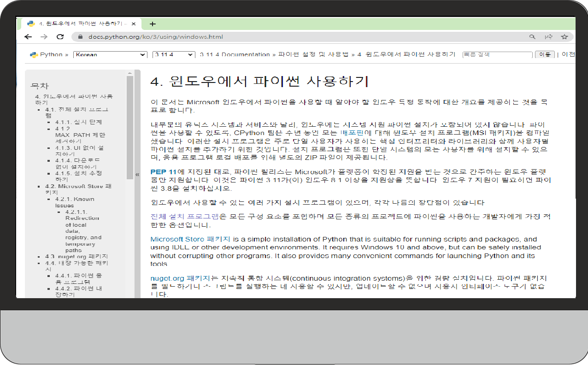Click the share icon in address bar

point(548,37)
